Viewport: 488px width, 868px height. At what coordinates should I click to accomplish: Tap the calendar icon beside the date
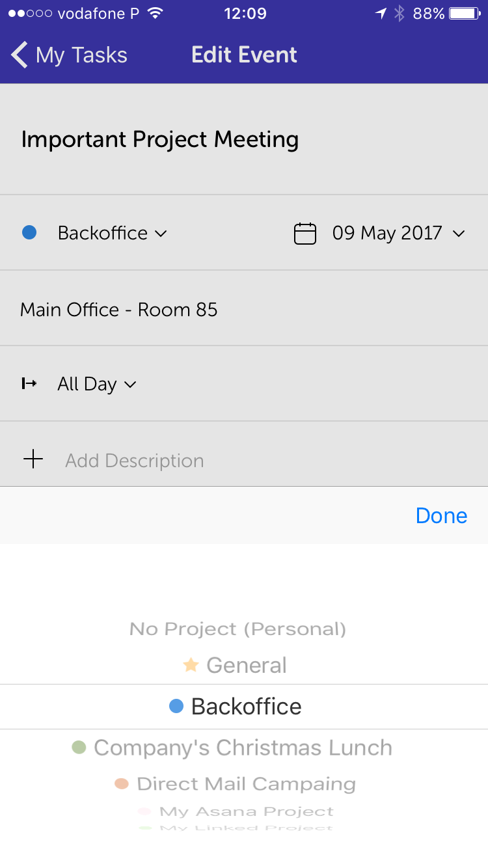pos(305,233)
